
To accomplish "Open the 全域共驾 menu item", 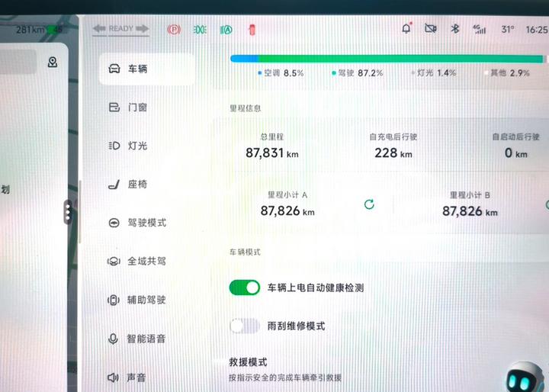I will point(147,262).
